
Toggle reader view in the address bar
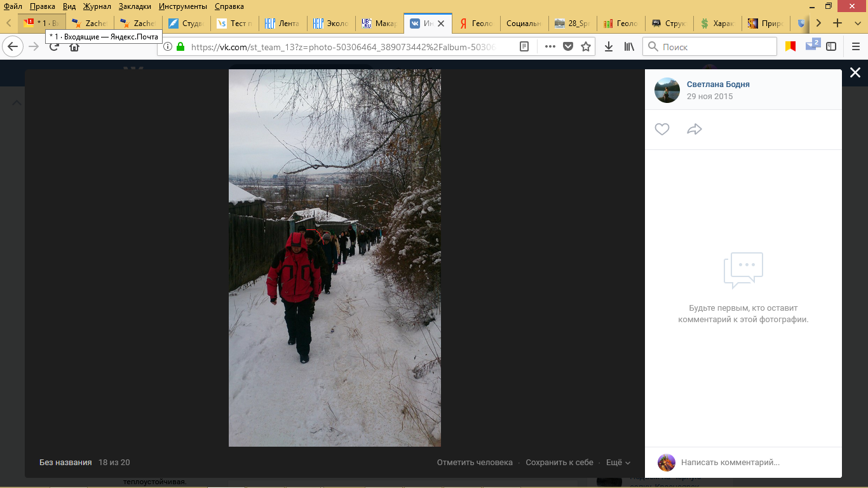pos(524,46)
